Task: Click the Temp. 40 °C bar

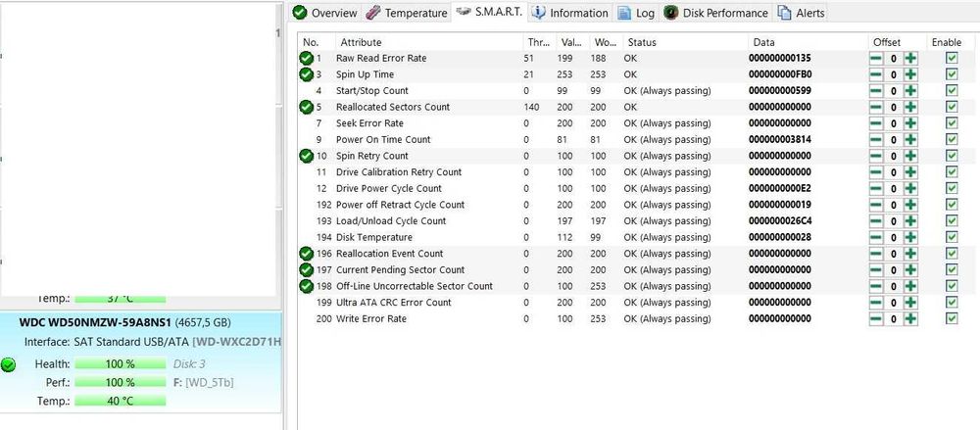Action: click(x=120, y=401)
